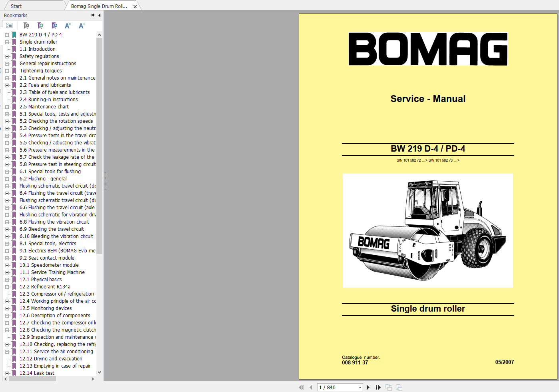This screenshot has width=559, height=392.
Task: Open 6.1 Special tools for flushing bookmark
Action: pyautogui.click(x=50, y=172)
